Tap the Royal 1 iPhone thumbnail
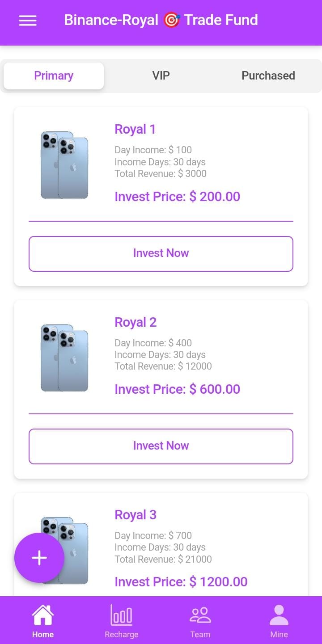 (64, 165)
